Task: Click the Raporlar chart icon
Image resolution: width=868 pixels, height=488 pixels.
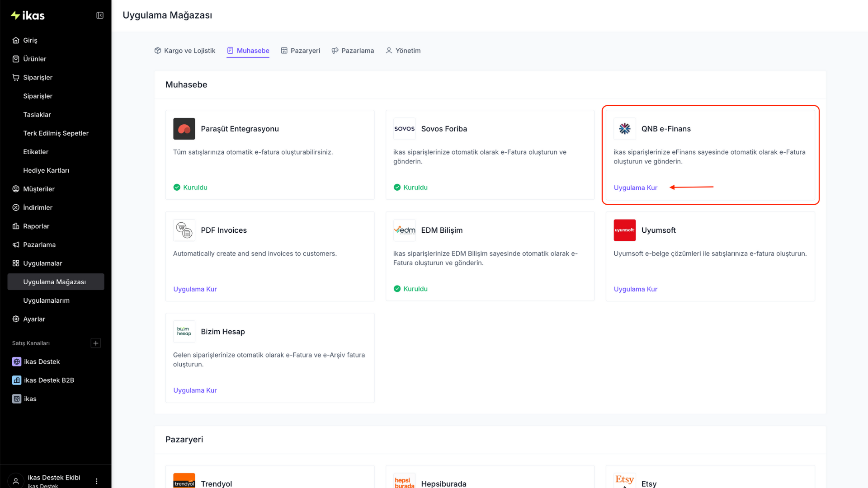Action: coord(16,226)
